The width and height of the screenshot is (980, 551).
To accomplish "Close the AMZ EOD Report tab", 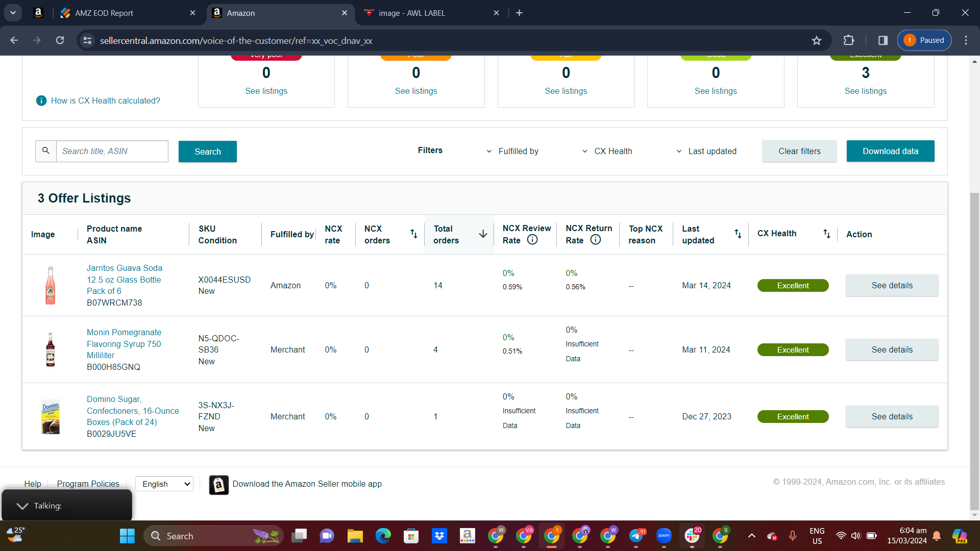I will click(192, 13).
